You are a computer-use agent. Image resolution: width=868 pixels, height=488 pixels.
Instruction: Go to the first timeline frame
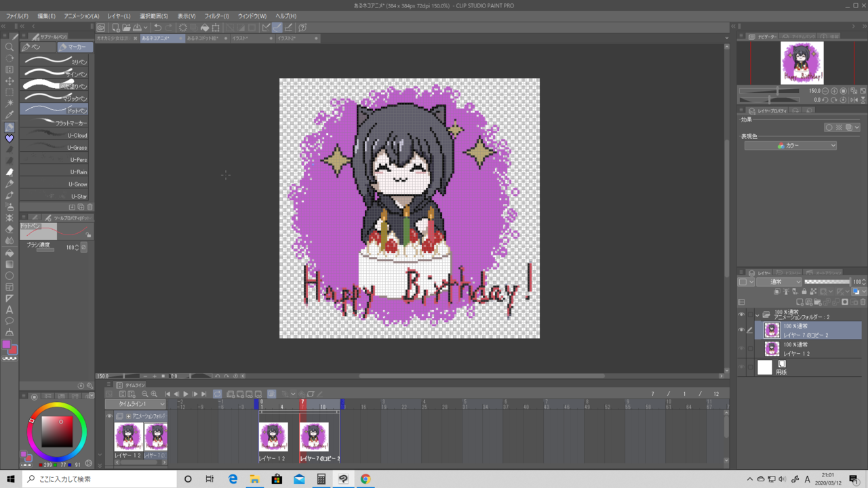coord(167,394)
